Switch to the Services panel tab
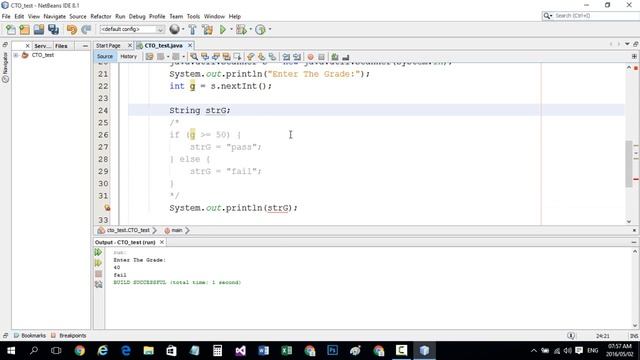 [x=41, y=46]
